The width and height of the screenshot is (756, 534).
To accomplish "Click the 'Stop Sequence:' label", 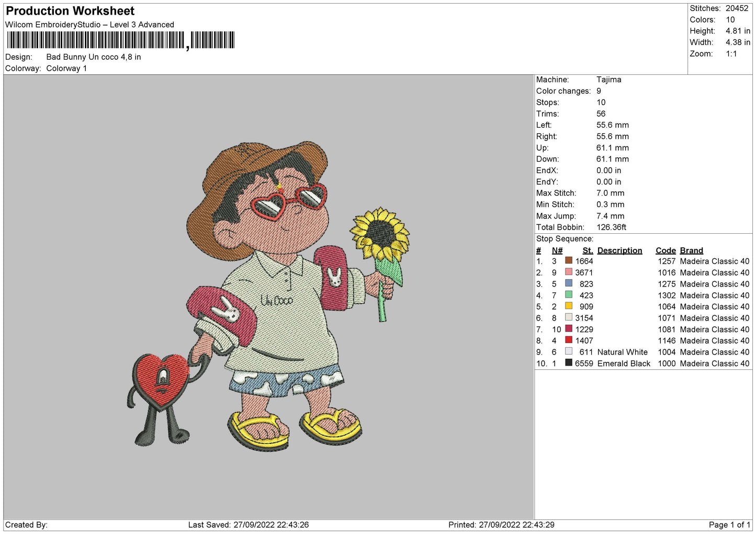I will click(x=565, y=239).
